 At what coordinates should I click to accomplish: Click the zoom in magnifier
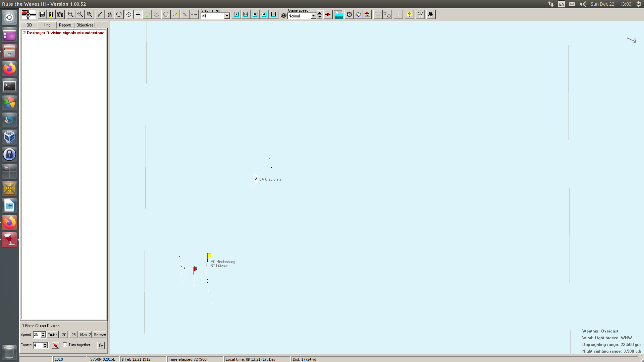(70, 14)
